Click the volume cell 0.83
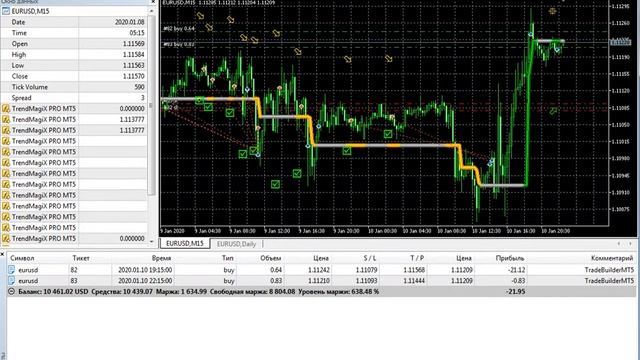This screenshot has height=360, width=640. tap(276, 281)
